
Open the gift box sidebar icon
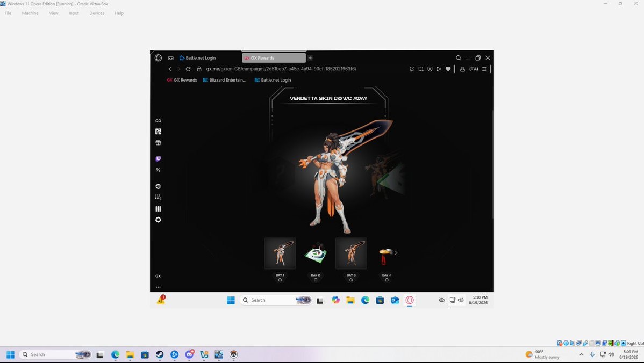pyautogui.click(x=158, y=143)
